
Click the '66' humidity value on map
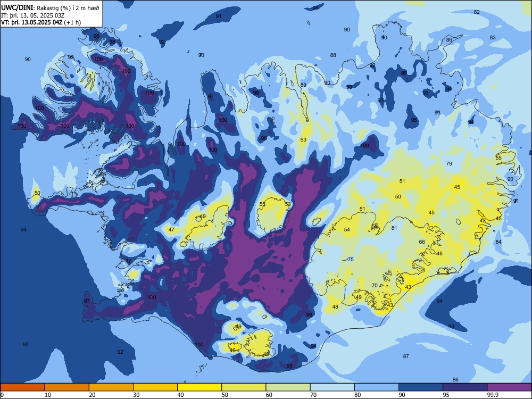422,242
